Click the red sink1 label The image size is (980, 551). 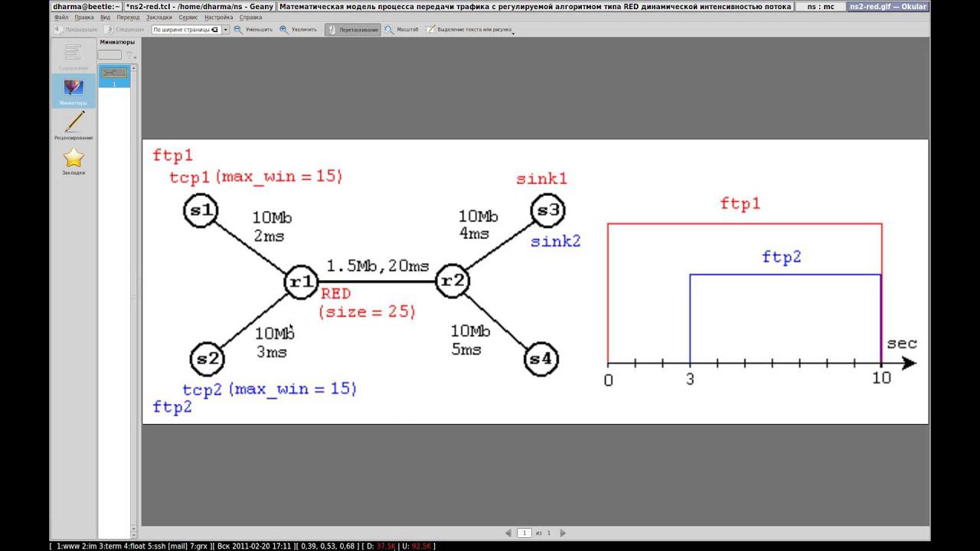(x=542, y=179)
